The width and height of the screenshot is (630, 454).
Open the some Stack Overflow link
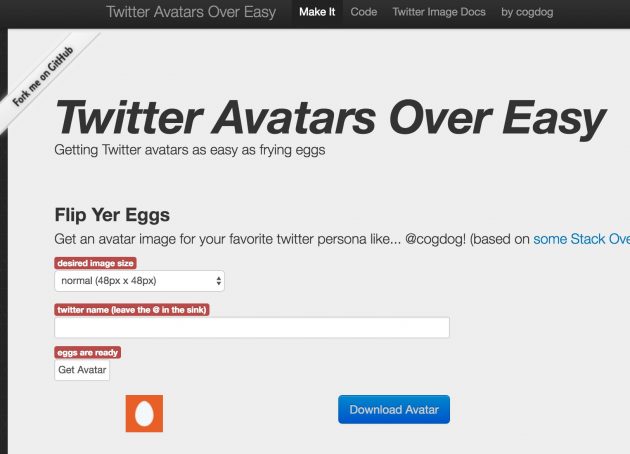pos(581,239)
